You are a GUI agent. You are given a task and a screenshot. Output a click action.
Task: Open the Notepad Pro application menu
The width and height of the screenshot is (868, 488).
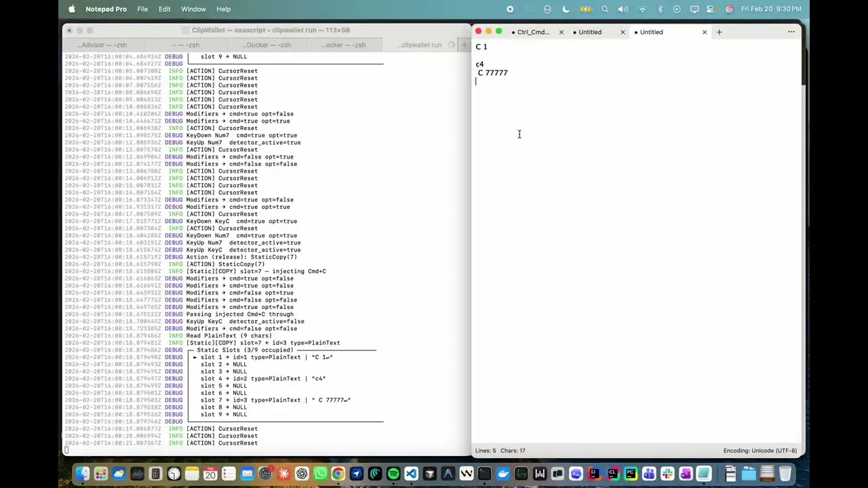pos(106,9)
